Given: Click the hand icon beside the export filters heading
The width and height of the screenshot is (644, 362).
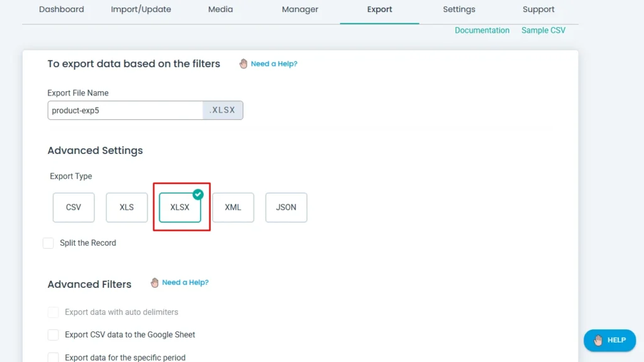Looking at the screenshot, I should click(243, 63).
